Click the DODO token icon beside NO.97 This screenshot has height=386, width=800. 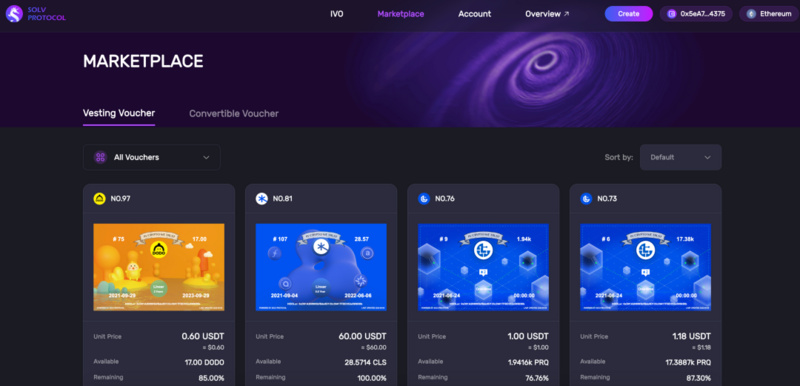point(99,199)
